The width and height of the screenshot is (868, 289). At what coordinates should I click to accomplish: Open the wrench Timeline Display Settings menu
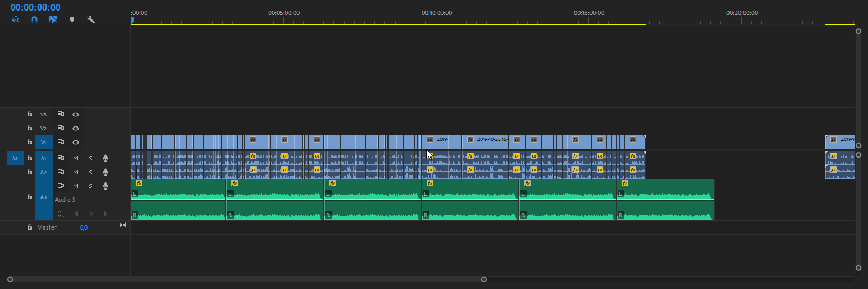pos(91,19)
